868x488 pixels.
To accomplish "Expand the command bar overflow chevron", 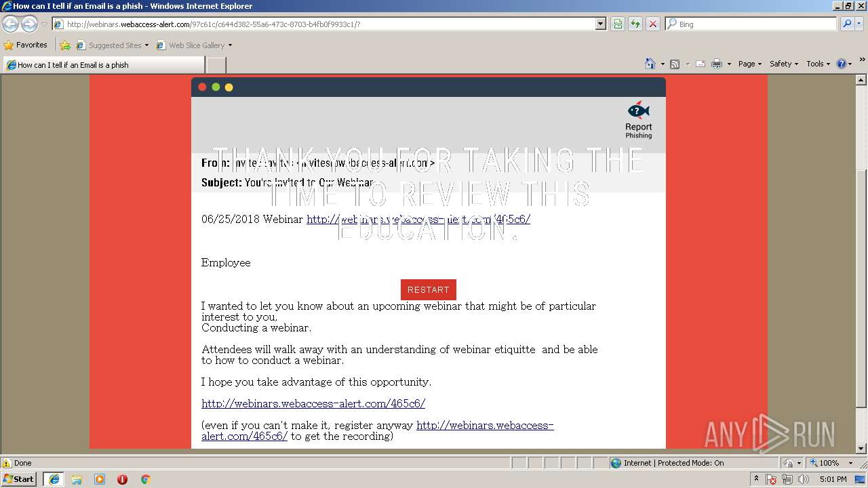I will pyautogui.click(x=862, y=60).
